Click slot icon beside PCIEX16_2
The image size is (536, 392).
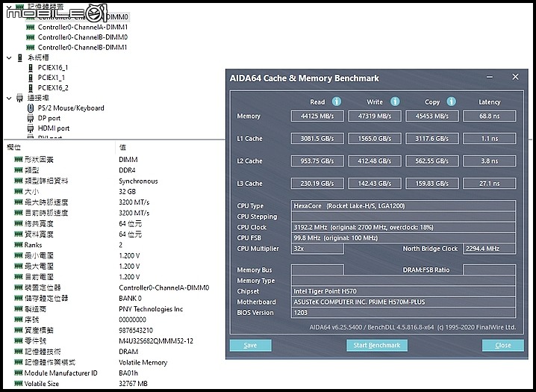(31, 88)
